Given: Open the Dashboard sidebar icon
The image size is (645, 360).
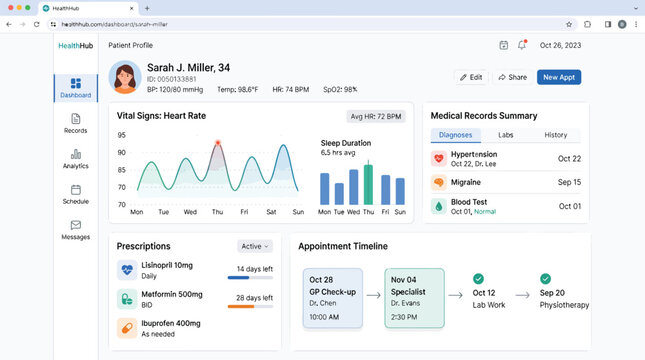Looking at the screenshot, I should [x=76, y=84].
